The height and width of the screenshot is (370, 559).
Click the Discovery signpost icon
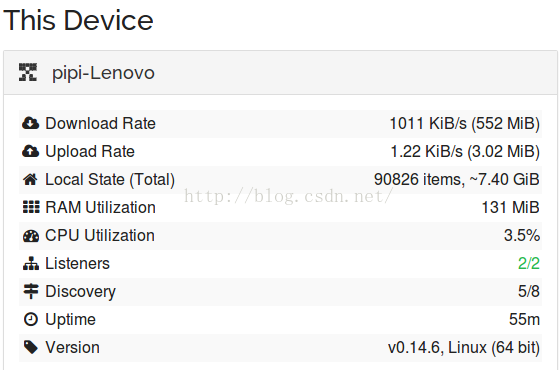pos(31,291)
